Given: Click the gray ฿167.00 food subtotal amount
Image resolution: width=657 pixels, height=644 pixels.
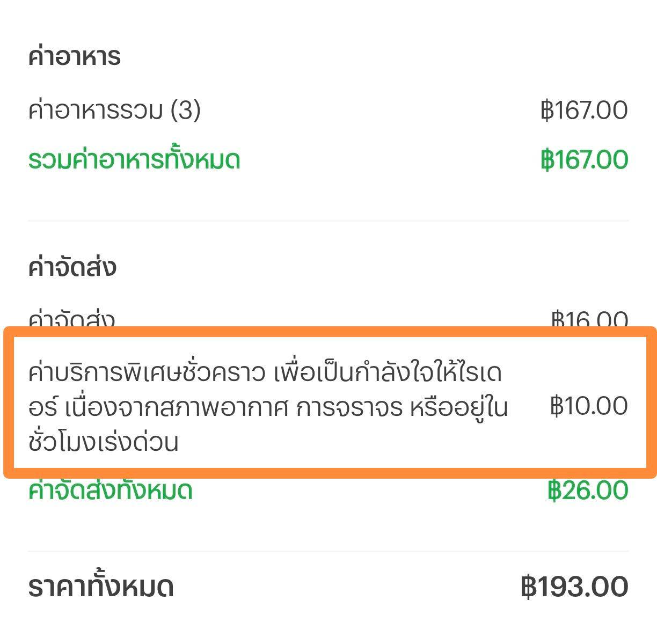Looking at the screenshot, I should 585,111.
